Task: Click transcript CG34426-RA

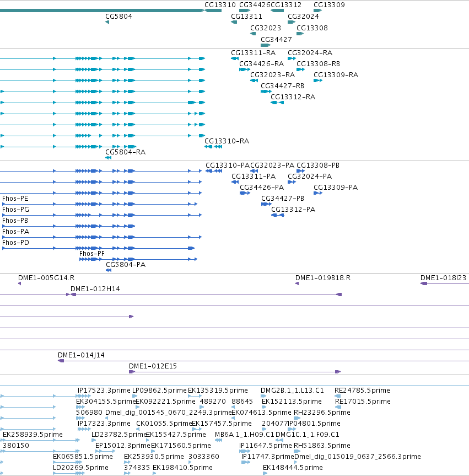Action: point(261,64)
